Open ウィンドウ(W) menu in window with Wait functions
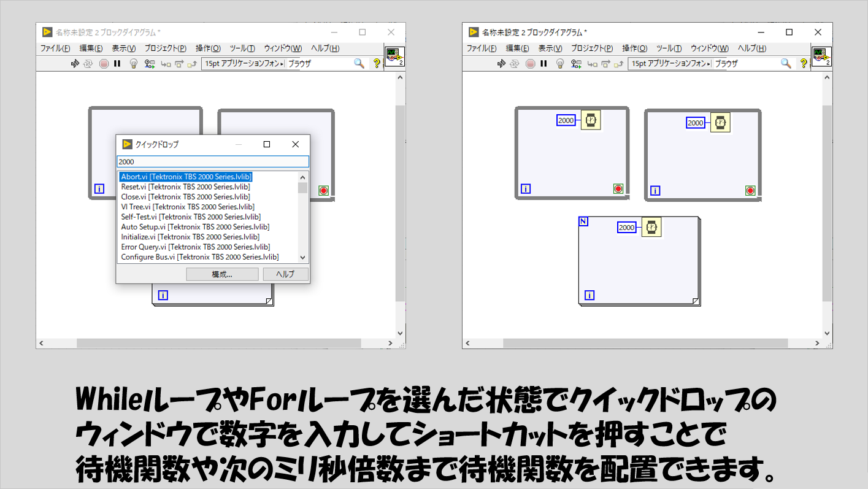This screenshot has width=868, height=489. coord(709,48)
